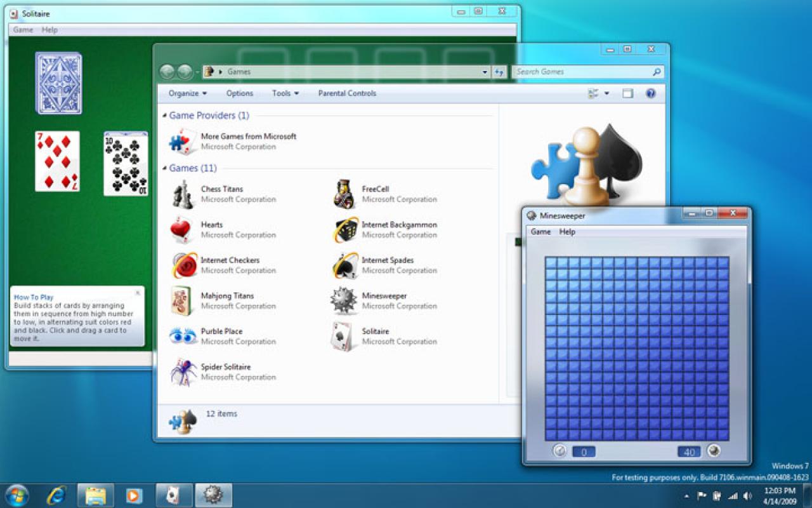The width and height of the screenshot is (812, 508).
Task: Open the Game menu in Solitaire
Action: click(x=23, y=30)
